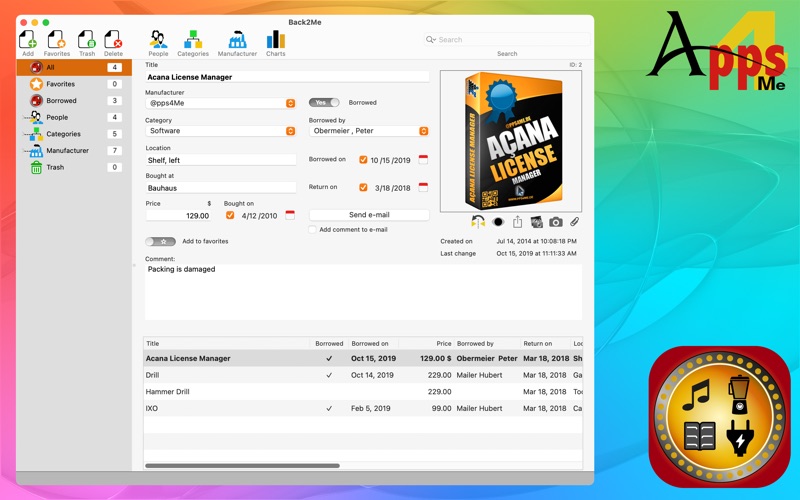Viewport: 800px width, 500px height.
Task: Click the Favorites toolbar icon
Action: (56, 40)
